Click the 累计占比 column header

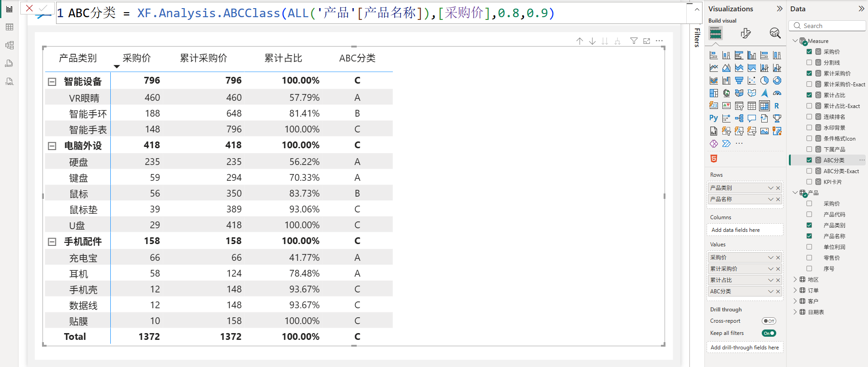coord(283,58)
